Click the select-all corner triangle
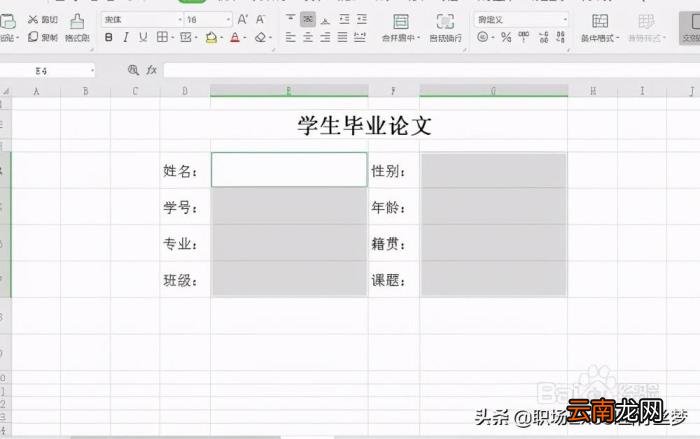The width and height of the screenshot is (700, 439). click(5, 91)
